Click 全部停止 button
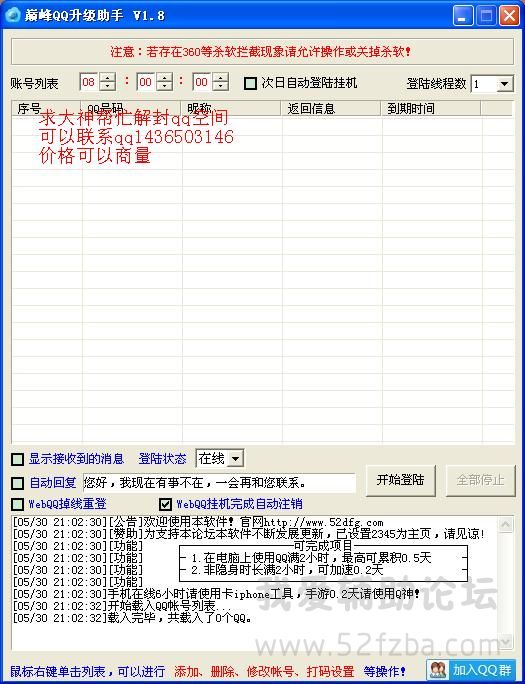This screenshot has height=684, width=525. click(480, 480)
